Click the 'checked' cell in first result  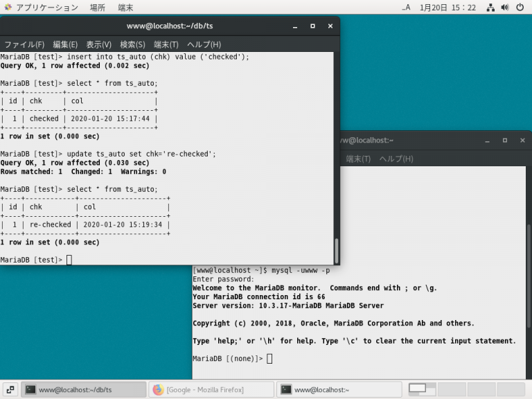(44, 118)
